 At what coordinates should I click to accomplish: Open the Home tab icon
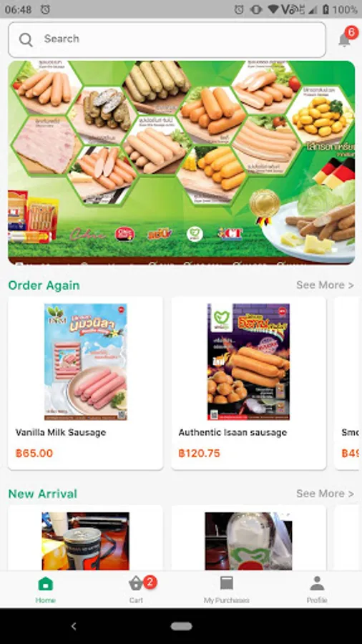point(45,583)
